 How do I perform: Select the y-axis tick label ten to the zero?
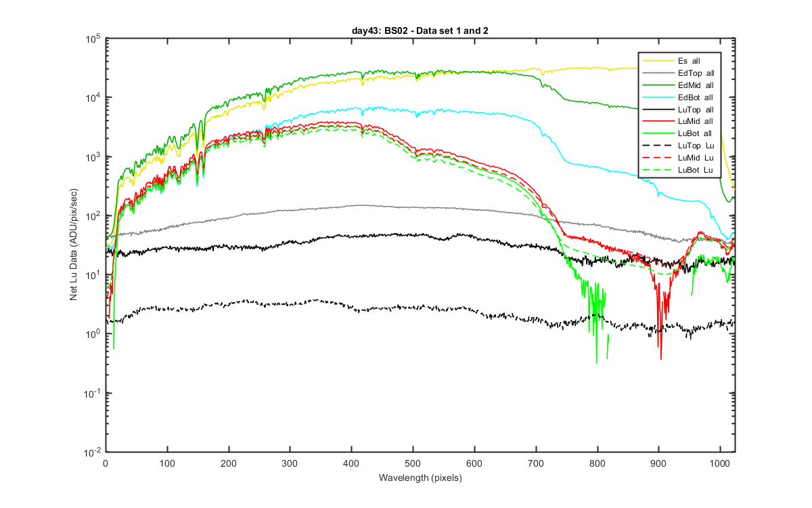click(x=93, y=333)
